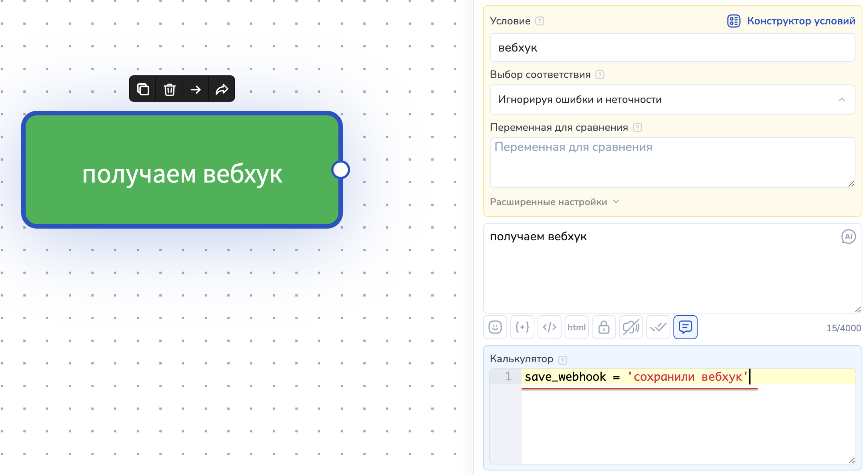Click the code brackets icon
Image resolution: width=868 pixels, height=475 pixels.
tap(549, 327)
